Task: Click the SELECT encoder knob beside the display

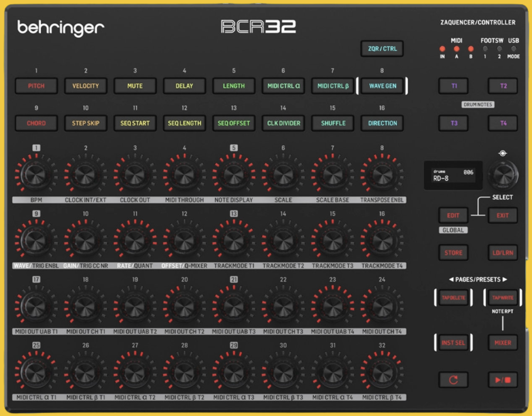Action: point(503,175)
